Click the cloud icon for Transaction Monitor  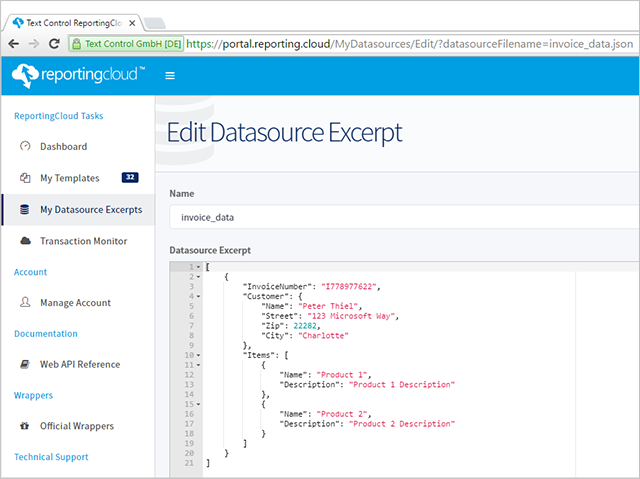[x=25, y=241]
